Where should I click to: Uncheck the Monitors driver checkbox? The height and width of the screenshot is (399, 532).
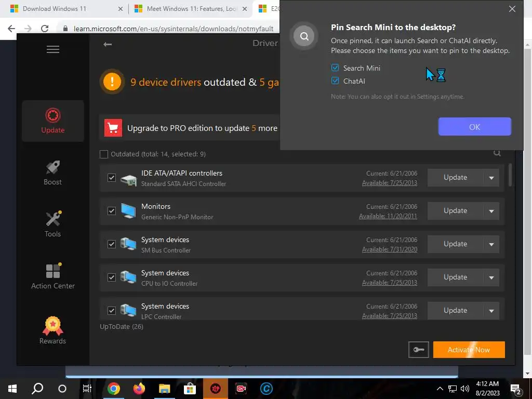coord(112,211)
